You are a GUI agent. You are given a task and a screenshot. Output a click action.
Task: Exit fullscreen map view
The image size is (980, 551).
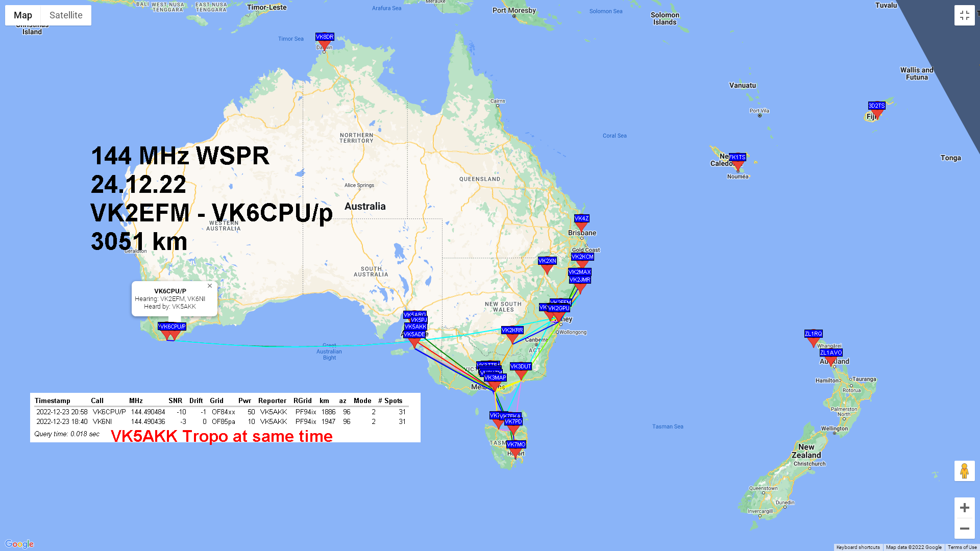[x=964, y=15]
